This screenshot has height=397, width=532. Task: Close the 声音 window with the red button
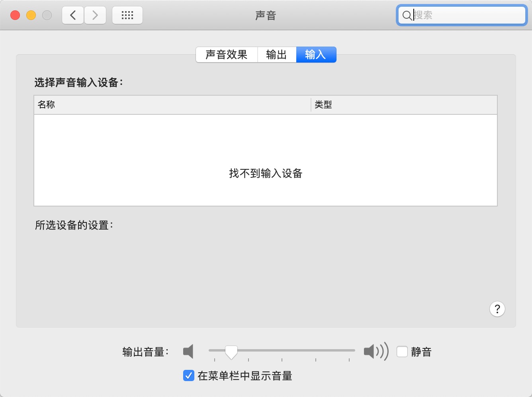point(15,16)
